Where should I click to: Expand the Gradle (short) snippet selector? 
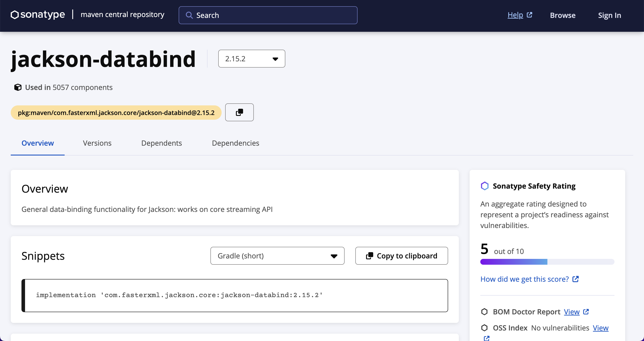coord(277,256)
